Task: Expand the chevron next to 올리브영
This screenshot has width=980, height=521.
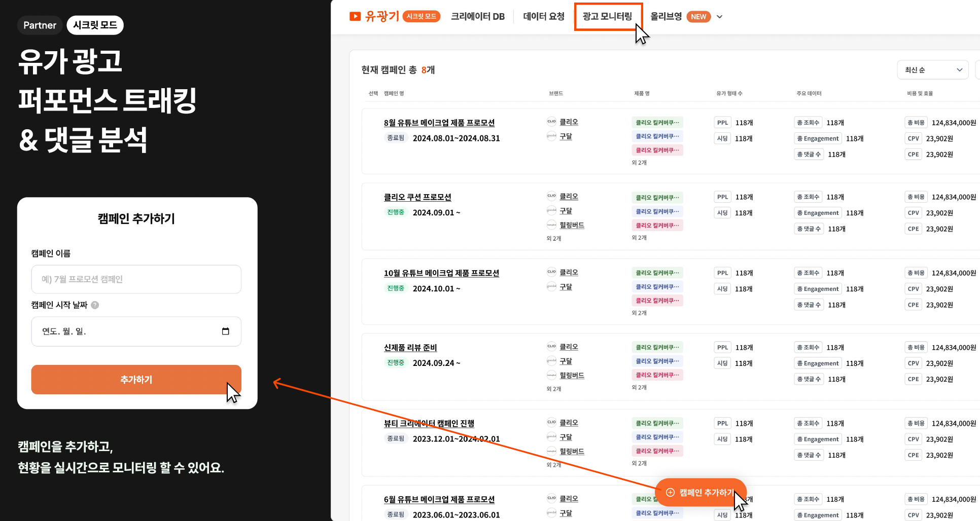Action: [720, 17]
